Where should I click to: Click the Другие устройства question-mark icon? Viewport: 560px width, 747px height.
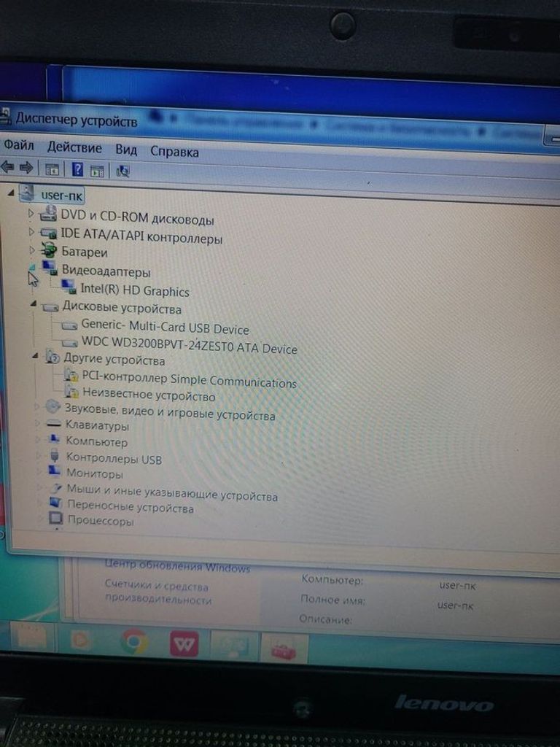point(52,357)
